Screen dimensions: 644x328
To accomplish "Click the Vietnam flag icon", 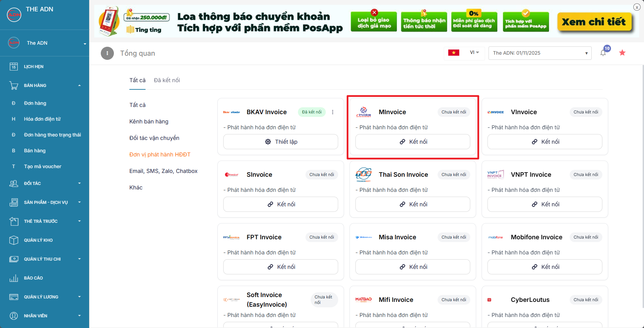I will [x=453, y=53].
